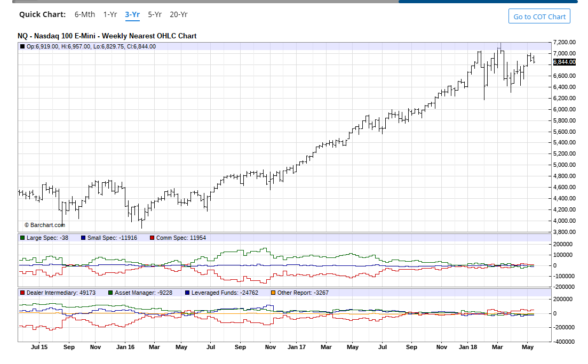Click the Comm Spec: 11954 label

pyautogui.click(x=181, y=238)
